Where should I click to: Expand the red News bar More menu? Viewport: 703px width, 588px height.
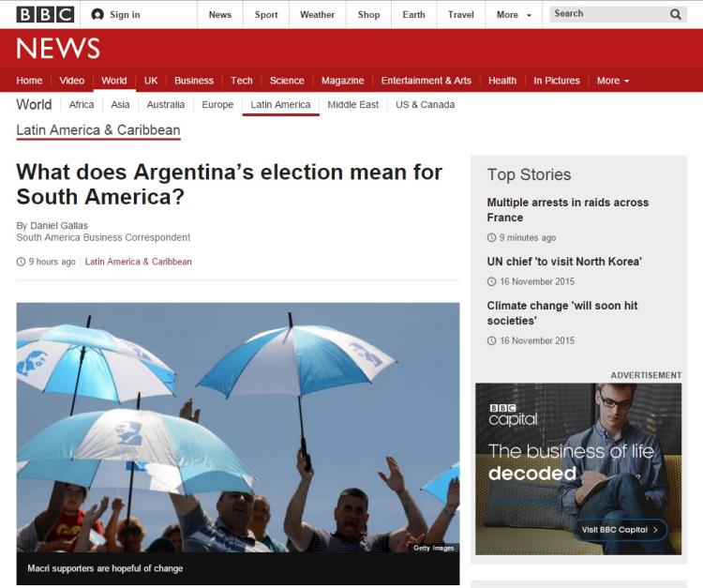tap(613, 81)
